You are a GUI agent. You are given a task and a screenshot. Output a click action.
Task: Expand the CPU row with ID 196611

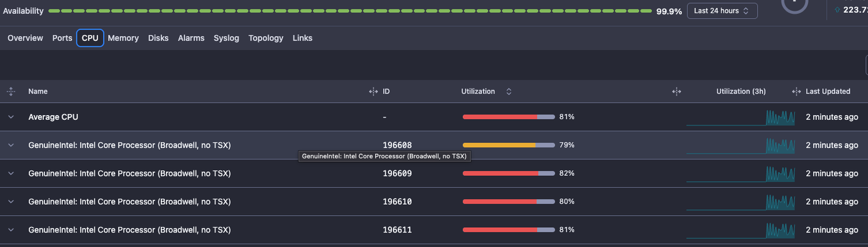click(10, 230)
